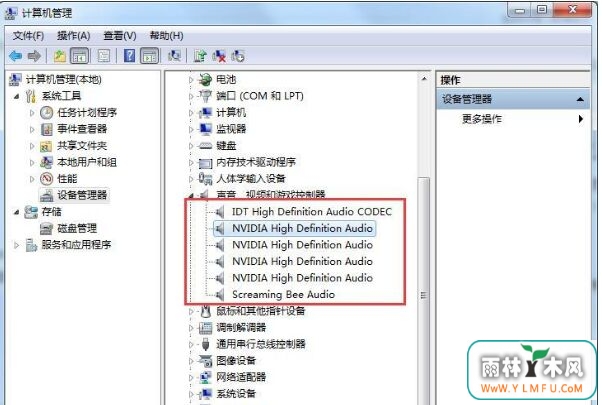This screenshot has width=602, height=405.
Task: Collapse the 系统工具 tree node
Action: point(16,96)
